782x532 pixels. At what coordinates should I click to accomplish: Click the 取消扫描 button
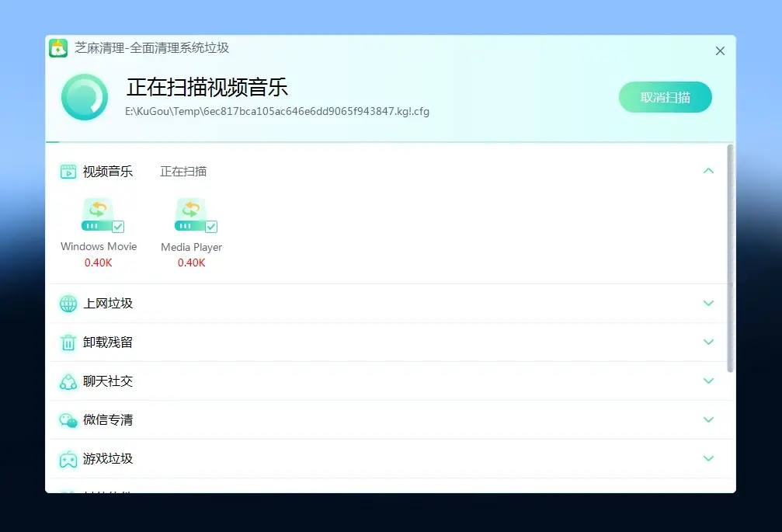click(665, 97)
